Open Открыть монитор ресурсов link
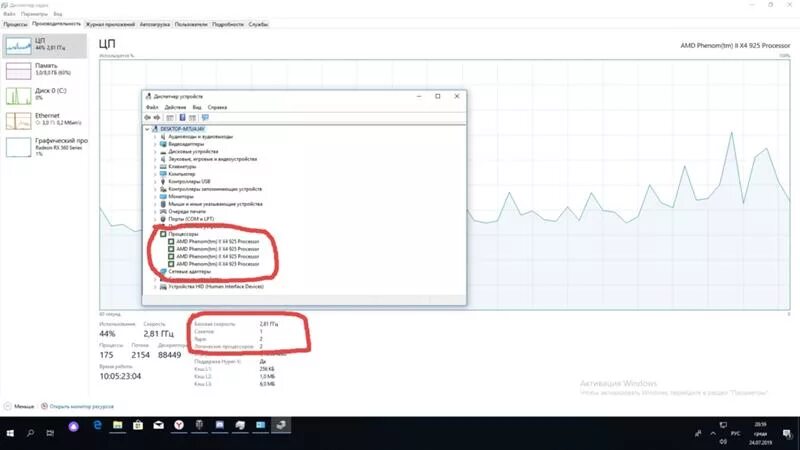The image size is (800, 450). click(x=78, y=407)
